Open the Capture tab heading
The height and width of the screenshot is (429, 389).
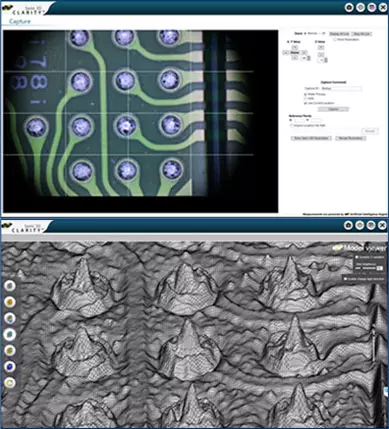[20, 21]
